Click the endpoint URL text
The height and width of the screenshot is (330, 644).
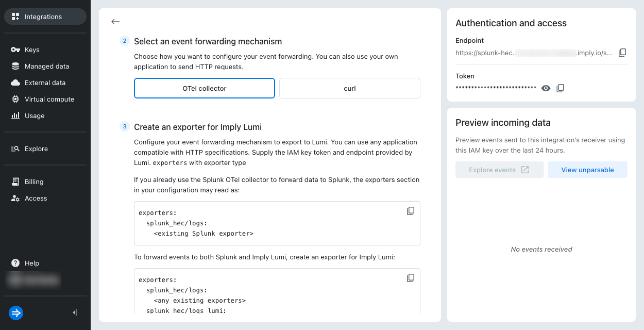click(x=534, y=53)
